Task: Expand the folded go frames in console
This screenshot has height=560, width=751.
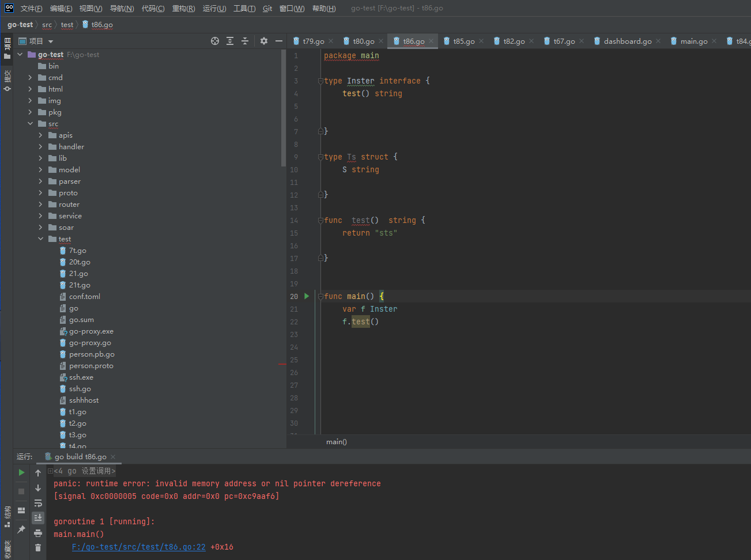Action: [x=50, y=471]
